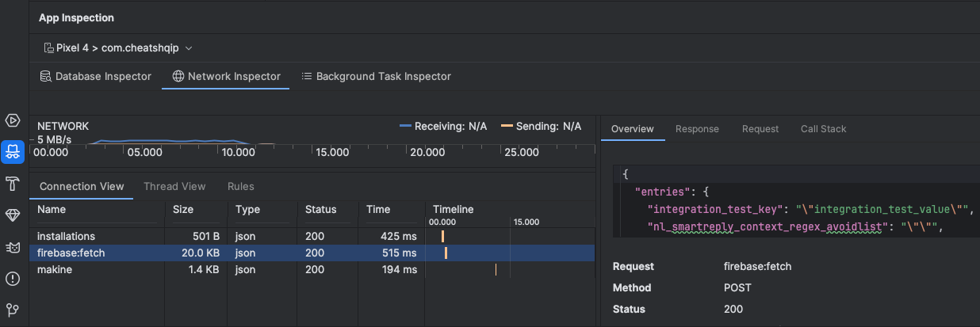Switch to Background Task Inspector tab

pos(376,77)
